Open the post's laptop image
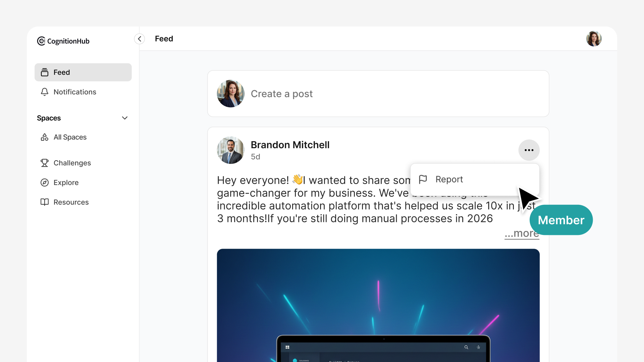The height and width of the screenshot is (362, 644). (378, 305)
